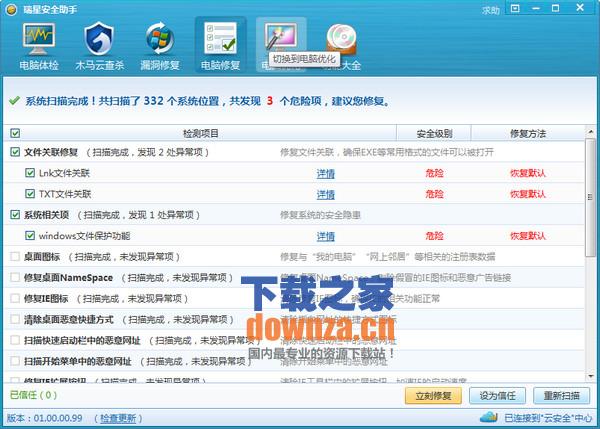The width and height of the screenshot is (600, 429).
Task: Uncheck 系统相关项 category checkbox
Action: coord(15,215)
